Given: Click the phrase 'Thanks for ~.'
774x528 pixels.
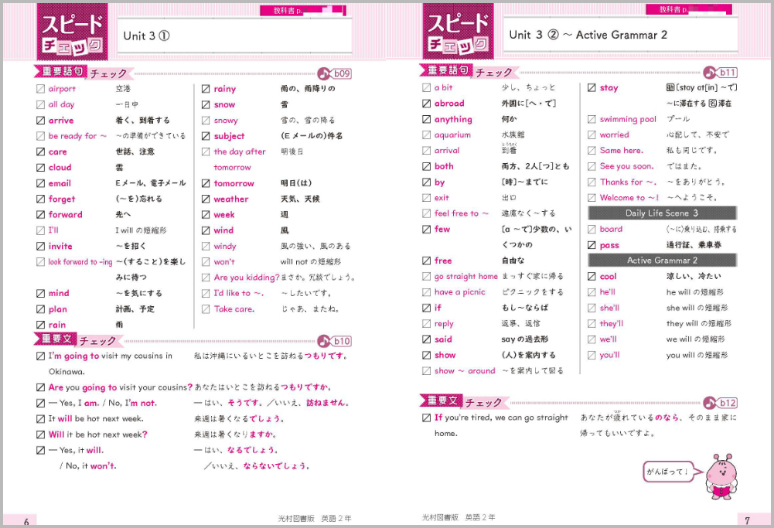Looking at the screenshot, I should pyautogui.click(x=628, y=182).
